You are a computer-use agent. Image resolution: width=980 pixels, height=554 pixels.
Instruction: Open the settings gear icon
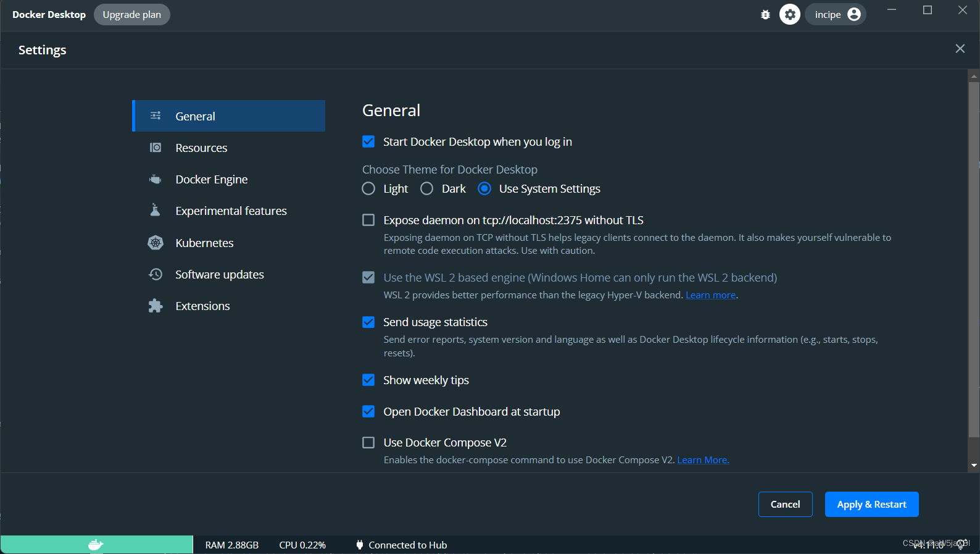(x=790, y=14)
